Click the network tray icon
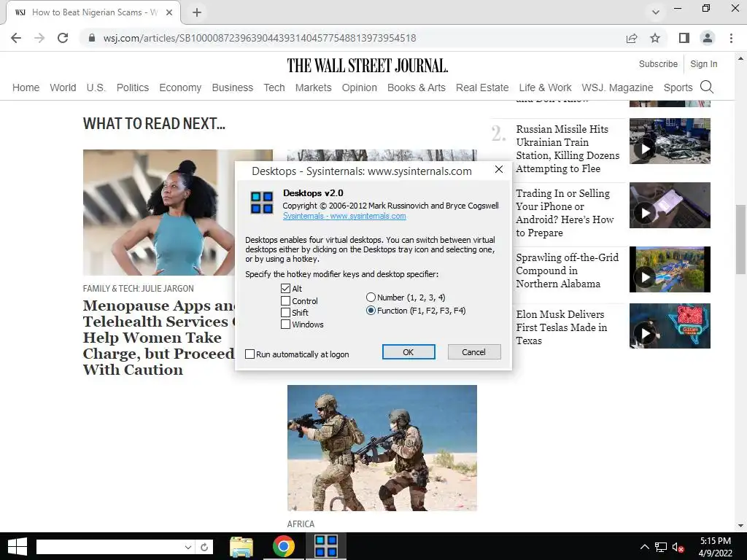The width and height of the screenshot is (747, 560). point(661,548)
